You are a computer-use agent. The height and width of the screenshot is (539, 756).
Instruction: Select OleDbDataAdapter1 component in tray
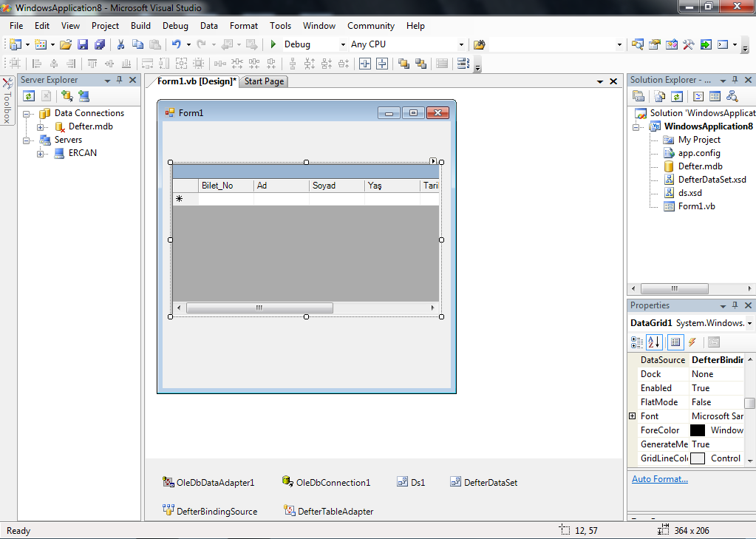pos(208,483)
